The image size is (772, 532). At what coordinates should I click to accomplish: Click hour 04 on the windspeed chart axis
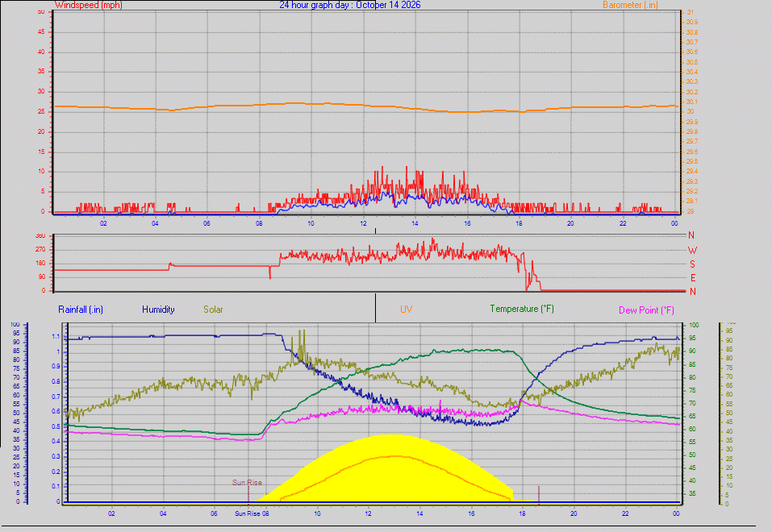pos(155,223)
